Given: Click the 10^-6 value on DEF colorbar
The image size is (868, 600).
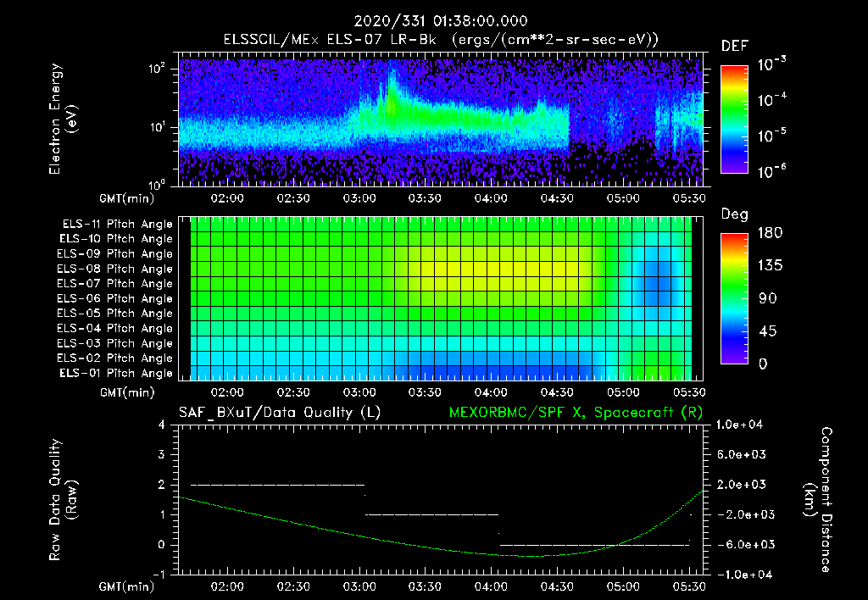Looking at the screenshot, I should [x=771, y=171].
